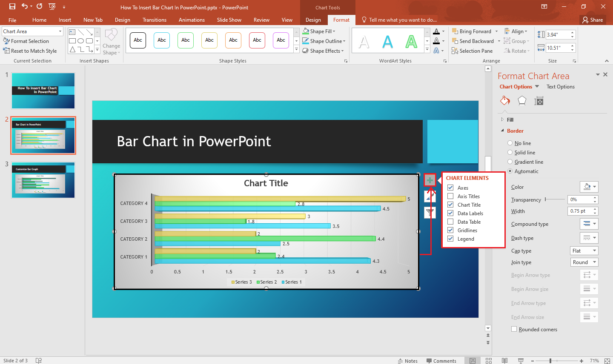The height and width of the screenshot is (364, 613).
Task: Click the Share button
Action: pyautogui.click(x=593, y=20)
